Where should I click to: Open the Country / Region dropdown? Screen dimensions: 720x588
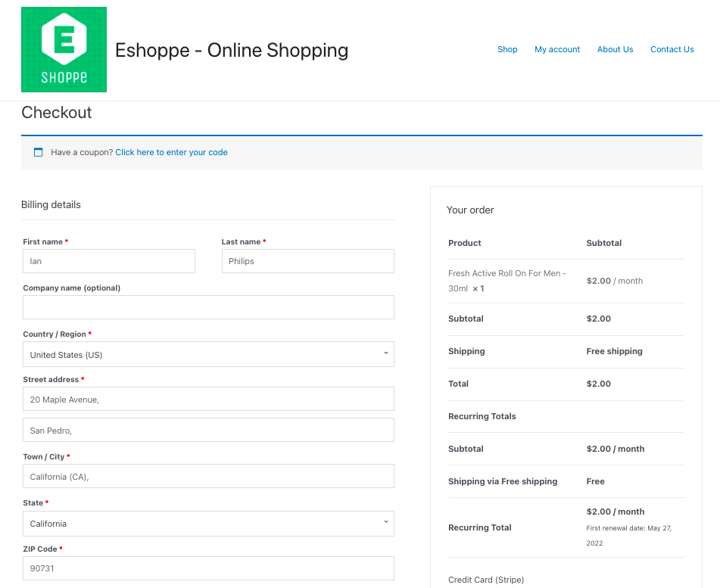click(208, 354)
